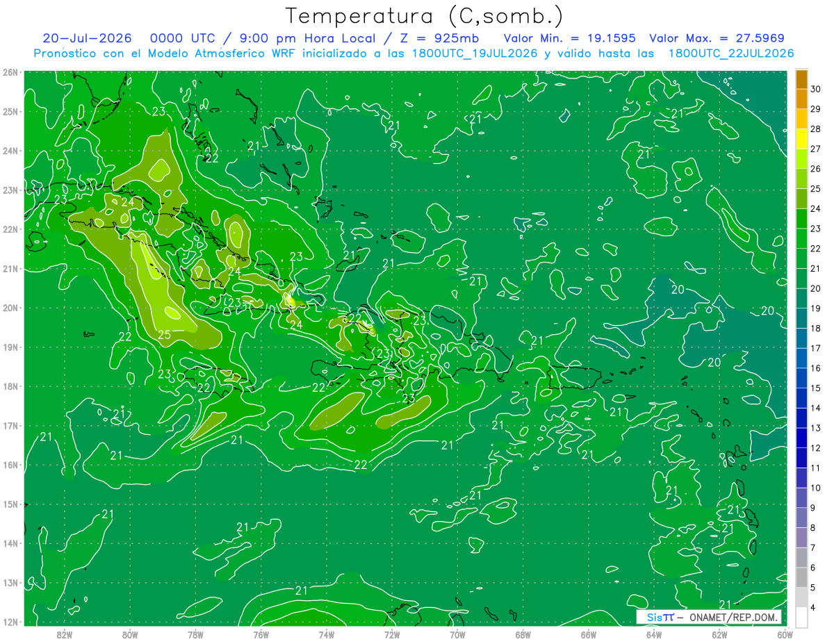Click the 'Valor Max. = 27.5969' readout

[x=717, y=38]
